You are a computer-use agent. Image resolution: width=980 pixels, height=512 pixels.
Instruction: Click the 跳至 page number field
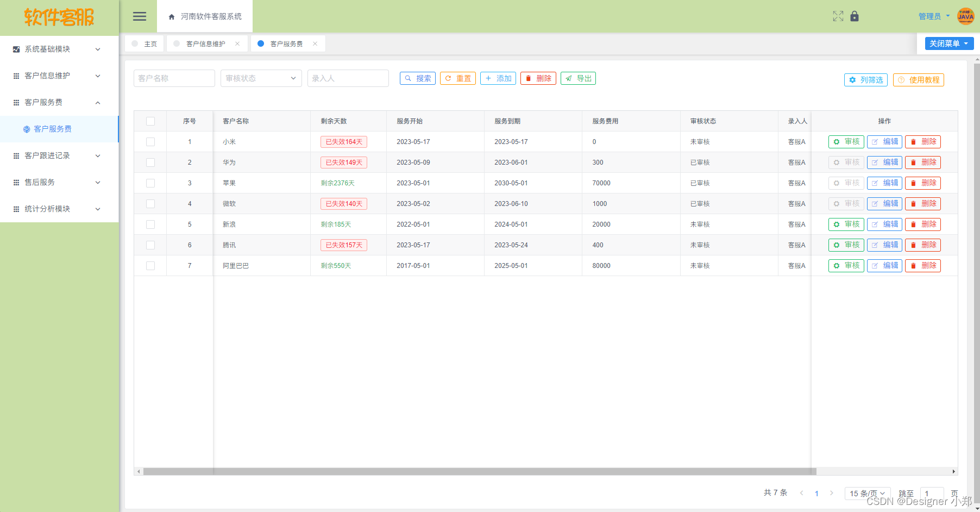coord(932,493)
